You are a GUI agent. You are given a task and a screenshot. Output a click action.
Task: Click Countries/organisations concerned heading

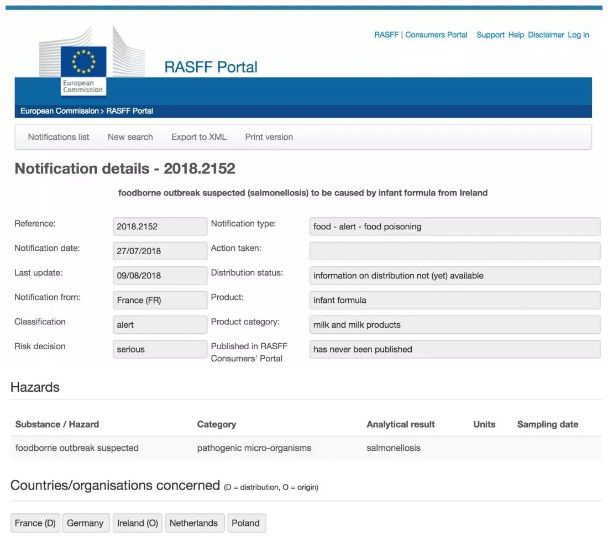tap(115, 485)
